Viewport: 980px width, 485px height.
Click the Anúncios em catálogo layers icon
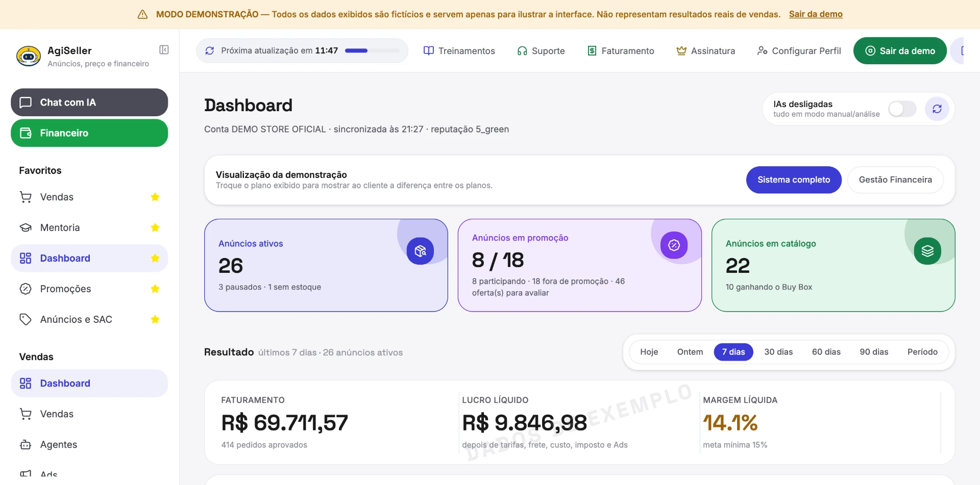tap(927, 251)
